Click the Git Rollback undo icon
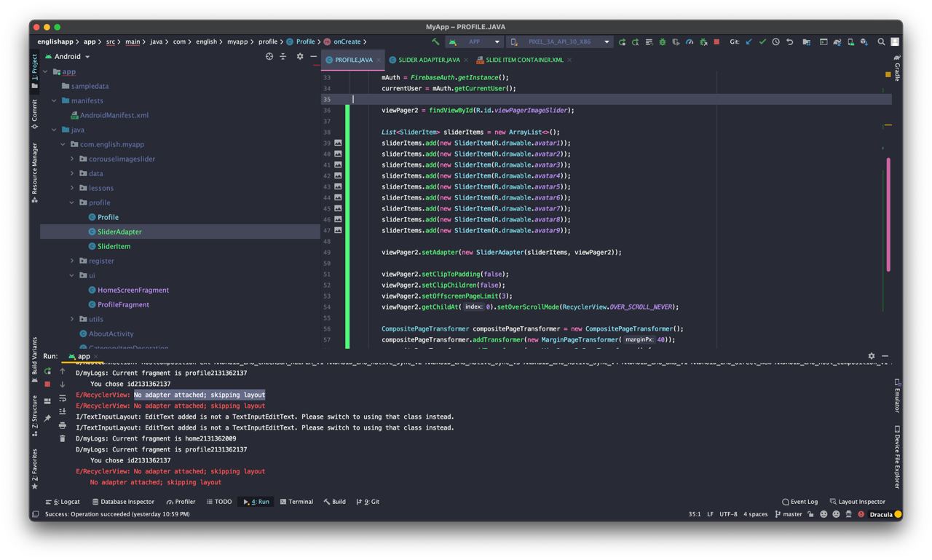The width and height of the screenshot is (932, 560). click(x=790, y=42)
